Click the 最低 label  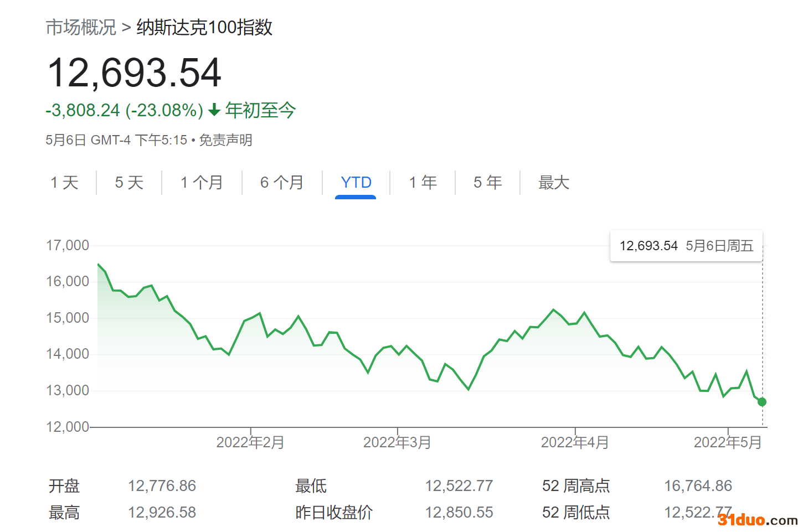tap(311, 486)
